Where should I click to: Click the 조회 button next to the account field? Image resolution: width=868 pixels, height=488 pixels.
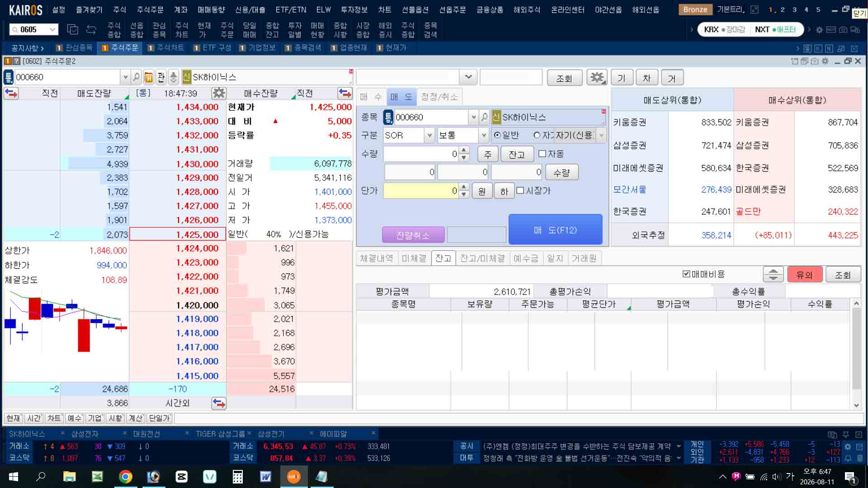[564, 78]
